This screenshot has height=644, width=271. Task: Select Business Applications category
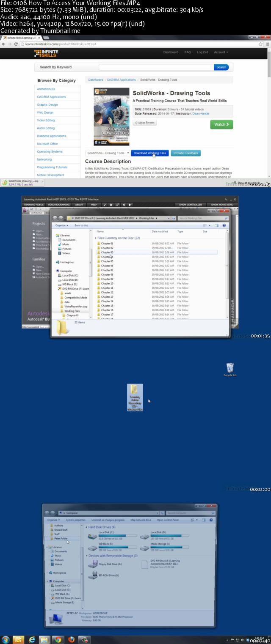52,136
